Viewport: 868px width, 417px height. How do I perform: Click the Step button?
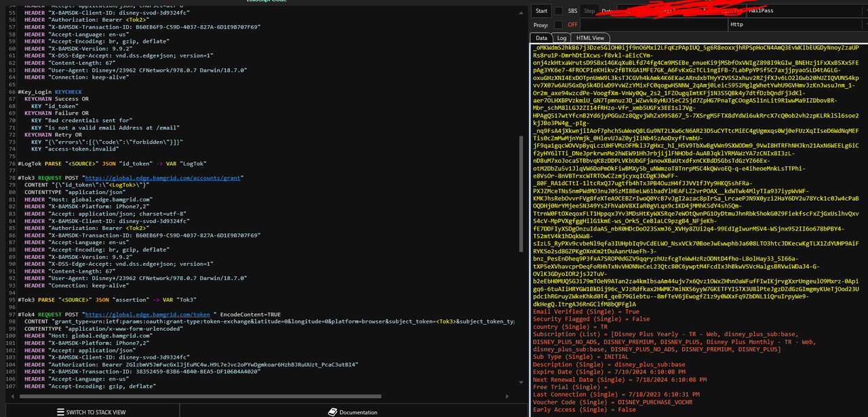point(589,11)
